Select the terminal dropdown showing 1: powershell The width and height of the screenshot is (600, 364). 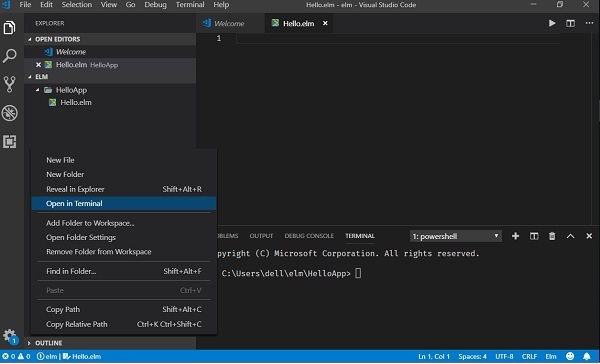tap(455, 236)
